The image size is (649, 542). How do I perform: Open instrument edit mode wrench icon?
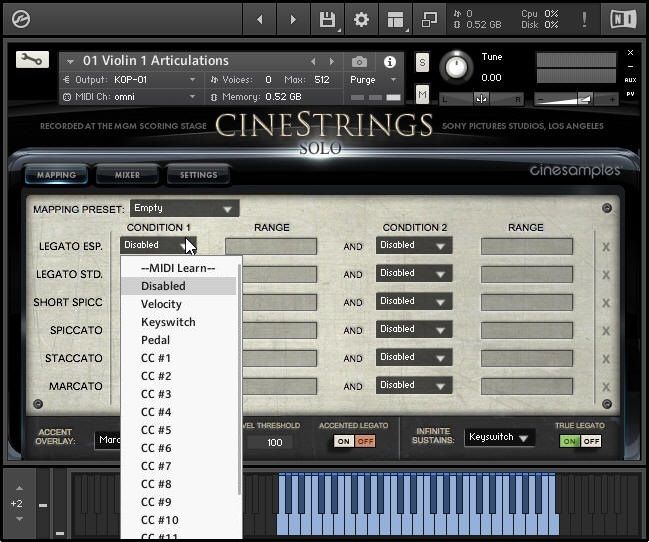(x=32, y=60)
